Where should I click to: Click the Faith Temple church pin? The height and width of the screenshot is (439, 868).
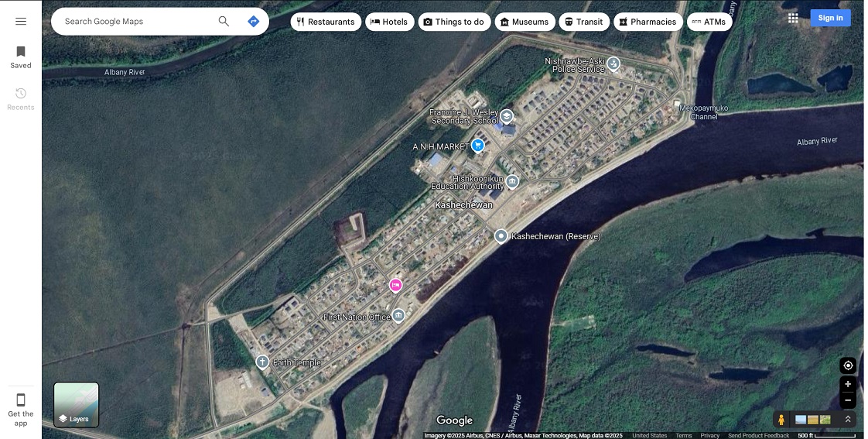tap(262, 362)
